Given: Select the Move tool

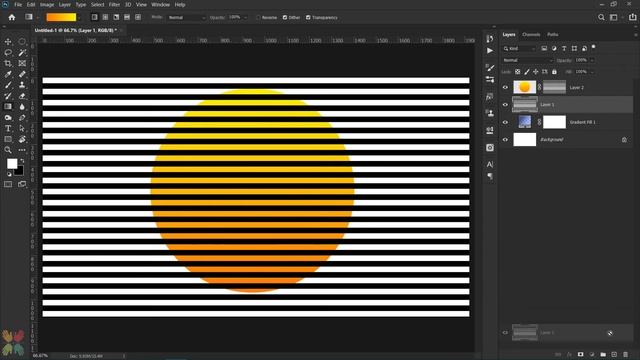Looking at the screenshot, I should [8, 42].
